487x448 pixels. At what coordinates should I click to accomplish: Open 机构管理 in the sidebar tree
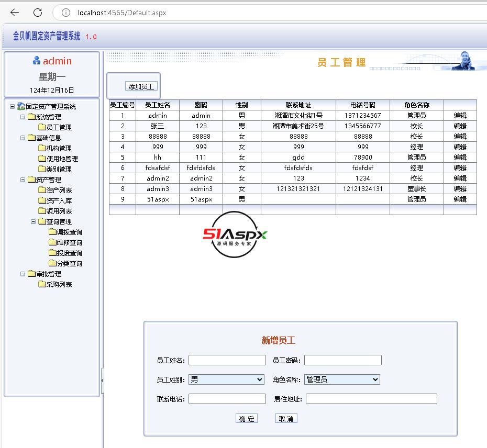(59, 148)
